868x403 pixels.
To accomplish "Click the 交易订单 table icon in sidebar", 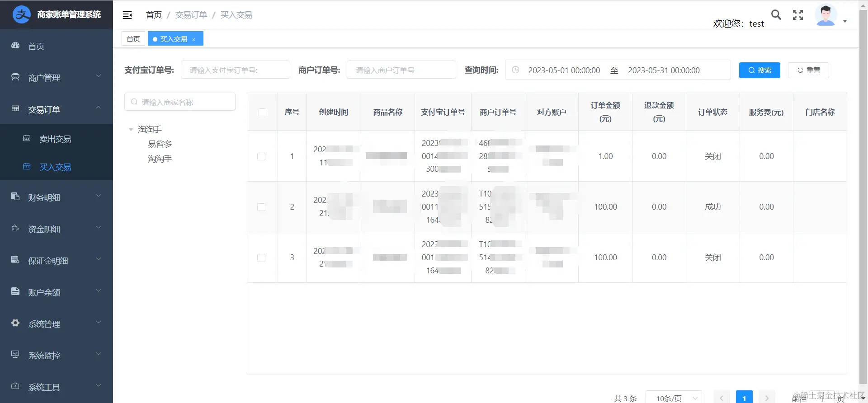I will [x=15, y=108].
